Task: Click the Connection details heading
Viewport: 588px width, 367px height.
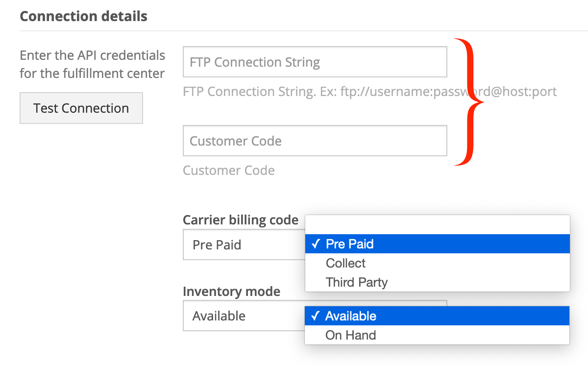Action: point(83,16)
